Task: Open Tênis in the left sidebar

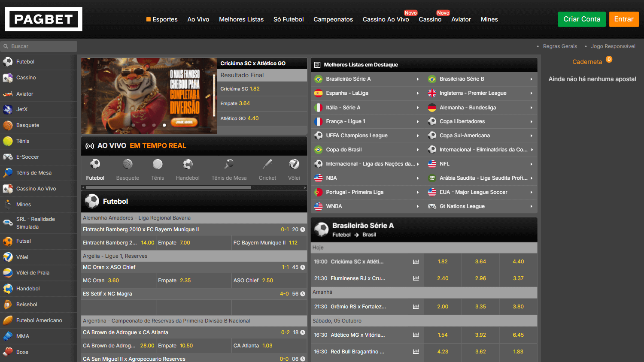Action: (39, 141)
